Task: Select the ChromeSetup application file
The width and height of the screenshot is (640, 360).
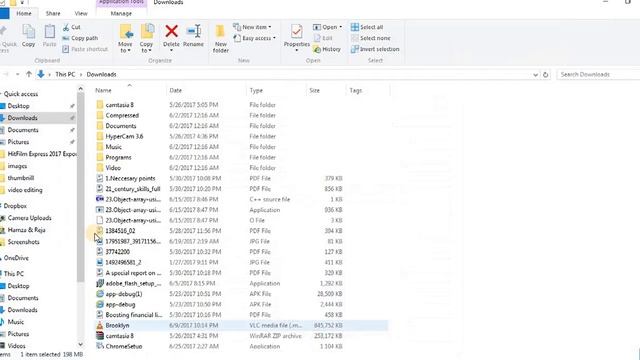Action: click(x=242, y=346)
